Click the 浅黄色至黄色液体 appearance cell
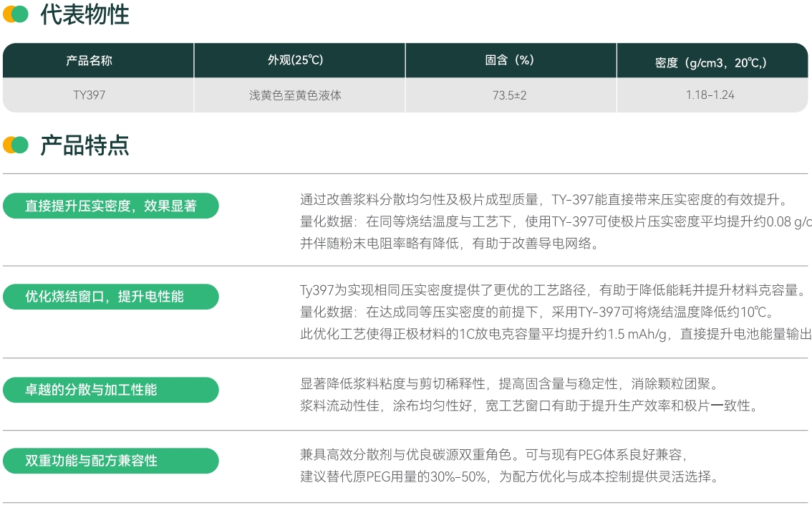 pos(295,95)
